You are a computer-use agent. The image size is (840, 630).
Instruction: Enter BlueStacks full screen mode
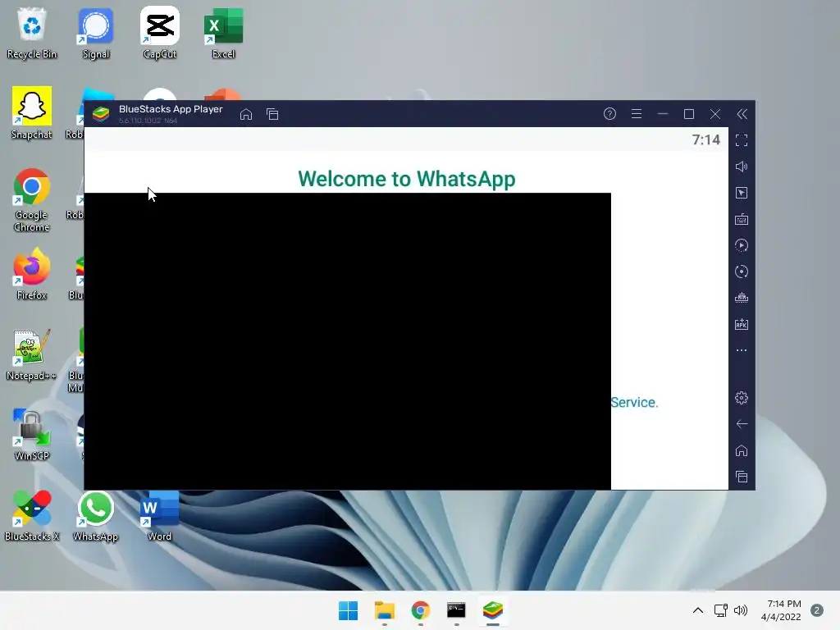742,140
